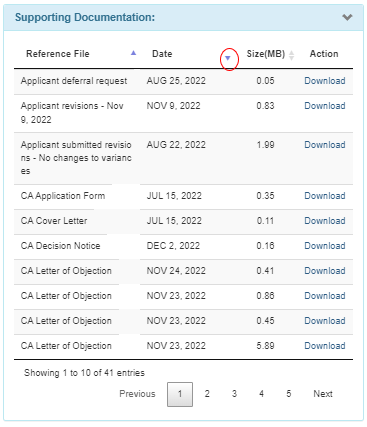The image size is (367, 427).
Task: Go to page 2 of entries
Action: coord(207,394)
